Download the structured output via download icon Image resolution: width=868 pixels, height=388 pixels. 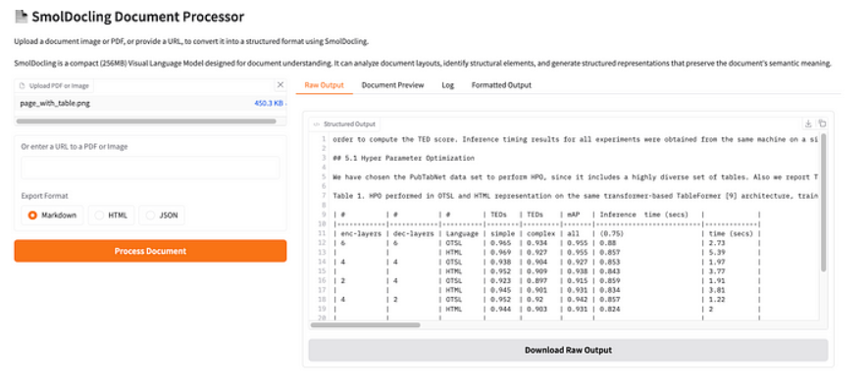tap(808, 123)
